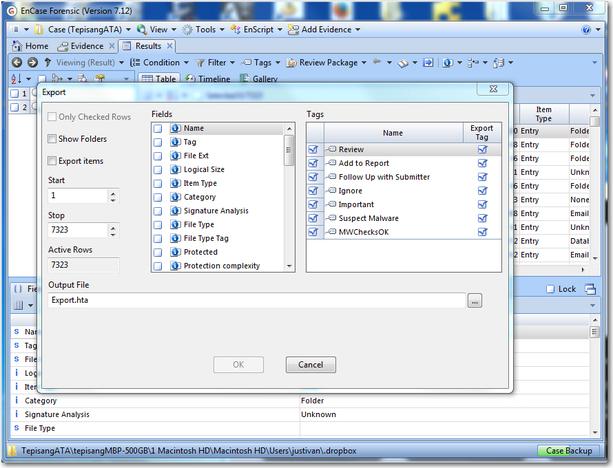613x468 pixels.
Task: Click the Tools gear icon
Action: point(188,30)
